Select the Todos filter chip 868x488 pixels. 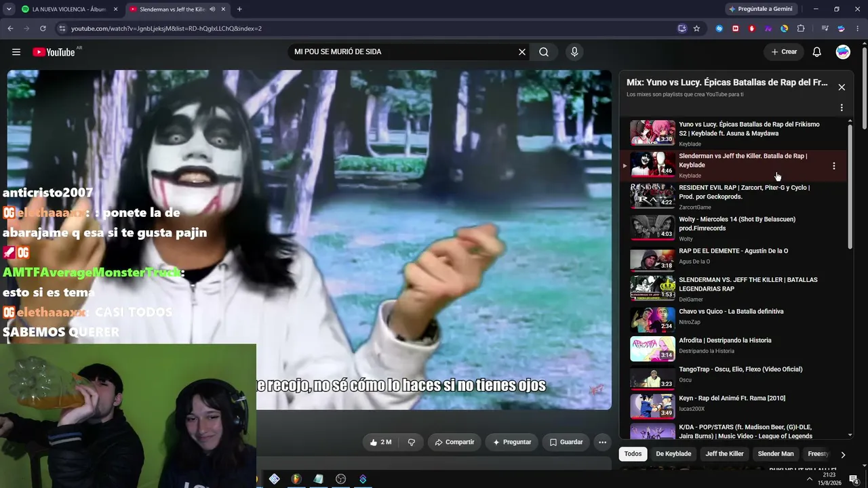(633, 454)
